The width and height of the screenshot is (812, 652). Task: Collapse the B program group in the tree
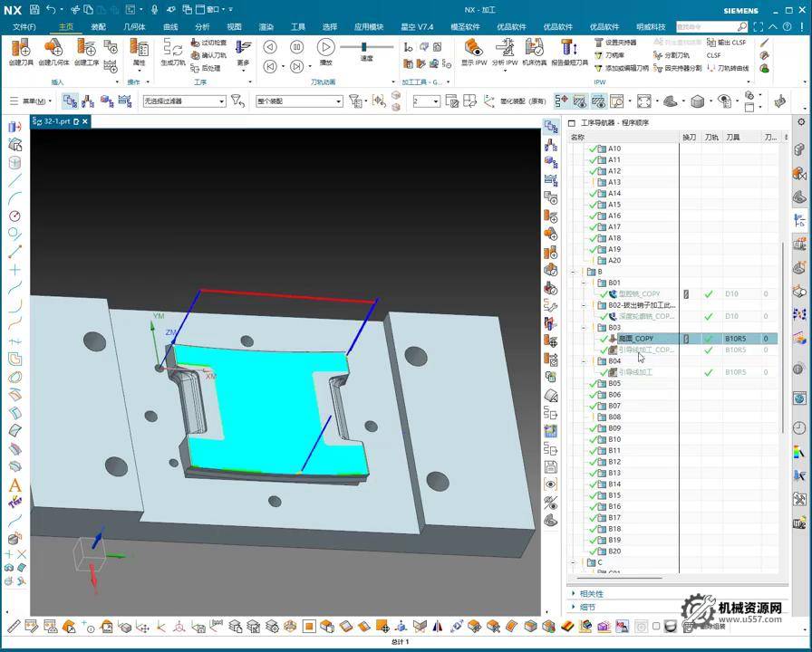click(574, 272)
